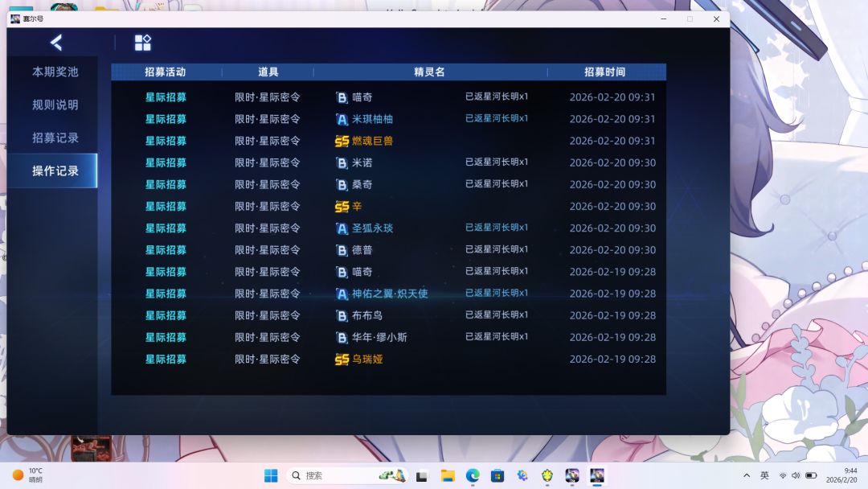Open the battery status icon in tray
The image size is (868, 489).
811,475
